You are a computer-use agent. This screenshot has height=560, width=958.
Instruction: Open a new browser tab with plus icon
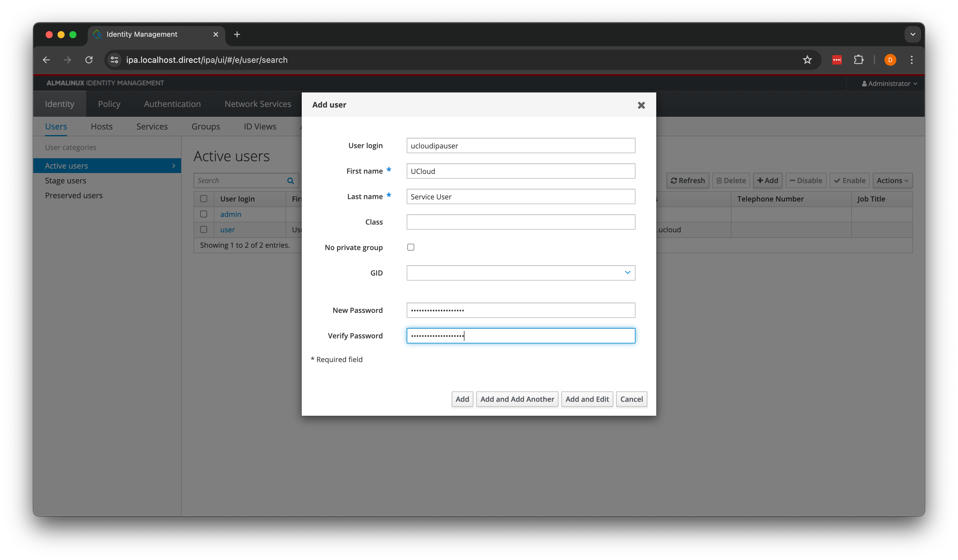(x=237, y=34)
